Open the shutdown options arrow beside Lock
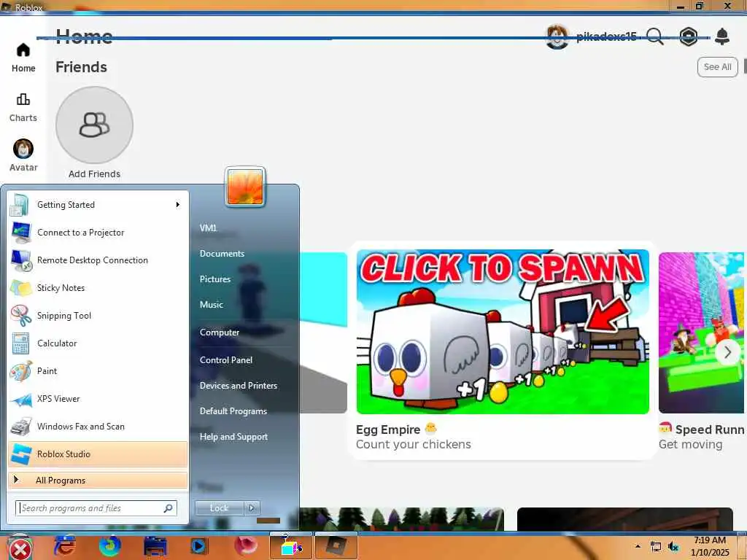The width and height of the screenshot is (747, 560). tap(252, 508)
